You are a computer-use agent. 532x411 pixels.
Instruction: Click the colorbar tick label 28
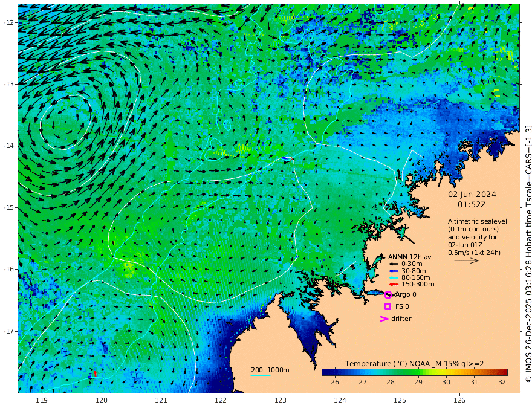tap(391, 382)
